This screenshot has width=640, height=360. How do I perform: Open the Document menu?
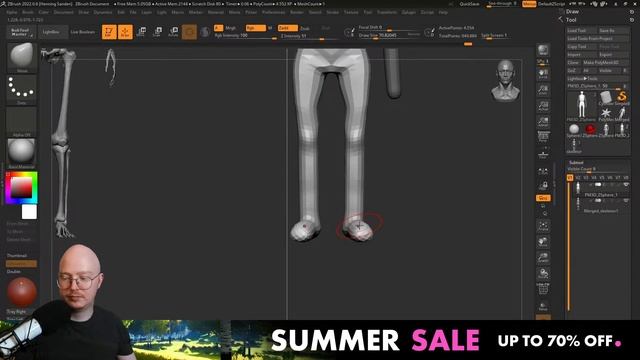coord(64,12)
